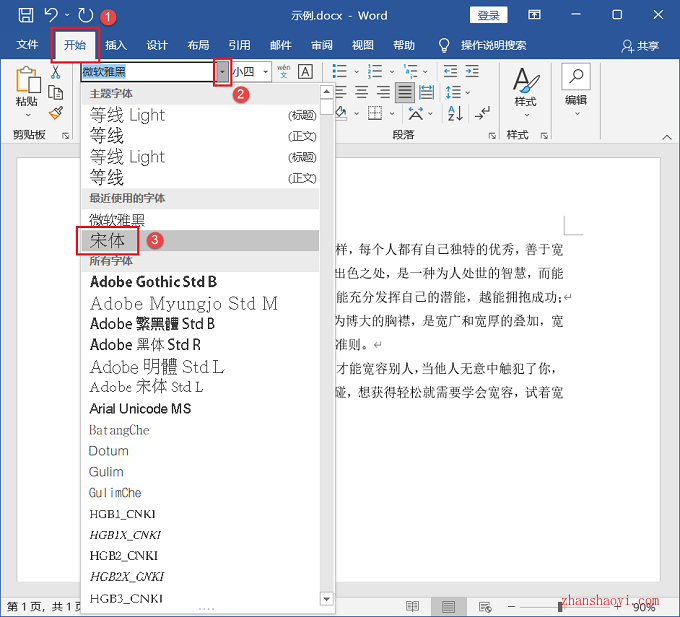Image resolution: width=680 pixels, height=617 pixels.
Task: Click the character border A icon
Action: coord(305,72)
